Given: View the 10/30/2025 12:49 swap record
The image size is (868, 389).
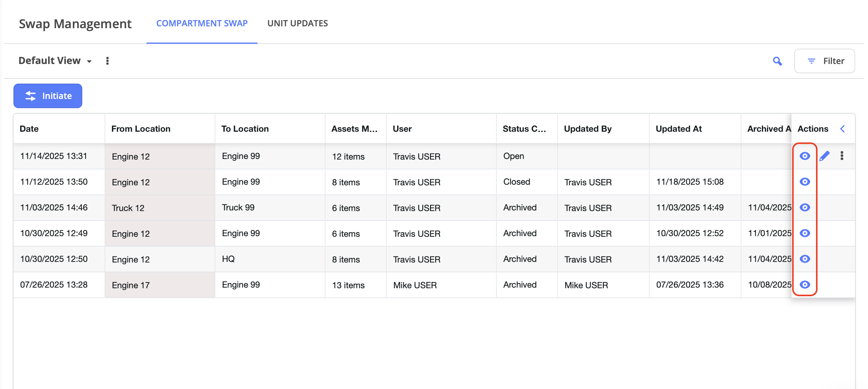Looking at the screenshot, I should point(805,233).
